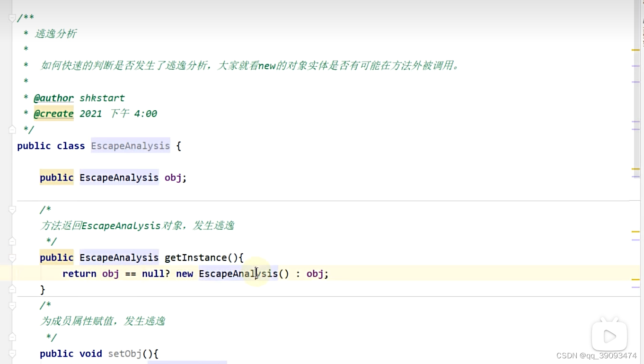Click "public" keyword before "void setObj"
Screen dimensions: 644x364
(56, 354)
